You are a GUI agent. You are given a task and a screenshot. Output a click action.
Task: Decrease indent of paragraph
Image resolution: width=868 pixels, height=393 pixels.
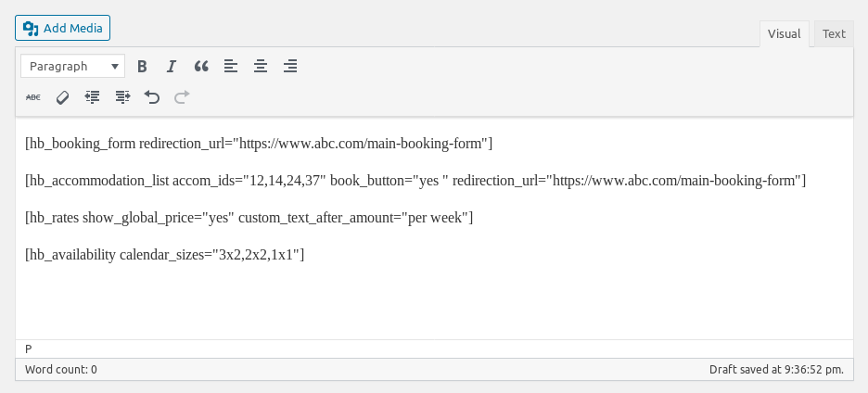(93, 96)
